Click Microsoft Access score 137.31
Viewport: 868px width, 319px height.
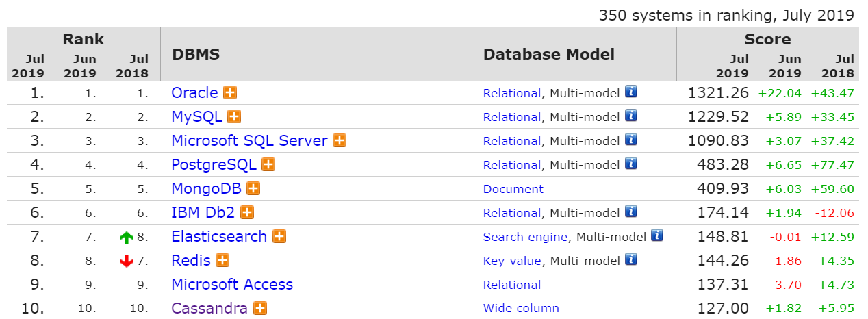tap(723, 284)
